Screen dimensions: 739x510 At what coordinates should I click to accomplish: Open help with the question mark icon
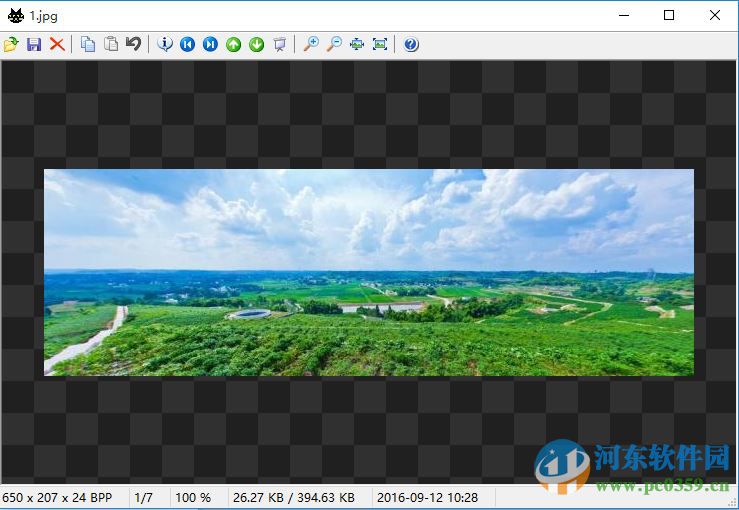[x=411, y=44]
